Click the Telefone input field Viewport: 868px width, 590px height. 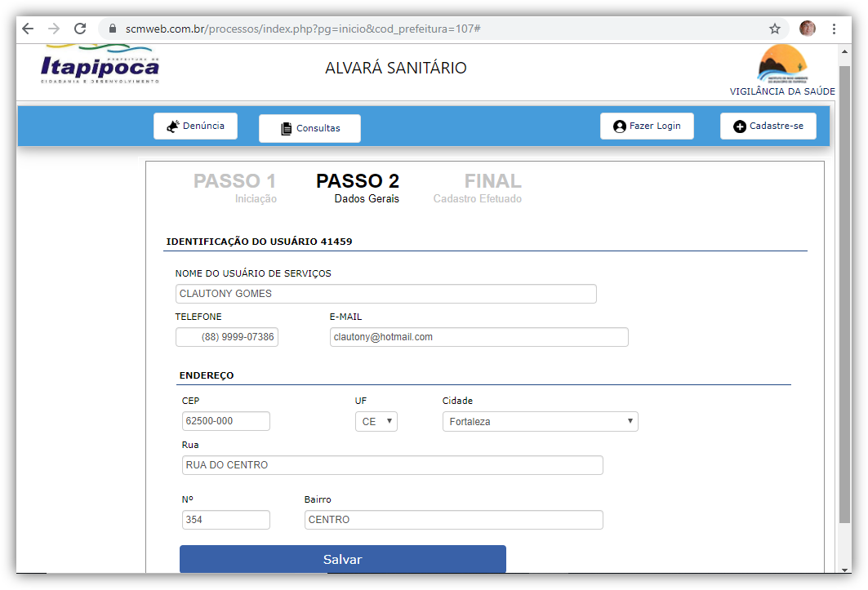[227, 337]
